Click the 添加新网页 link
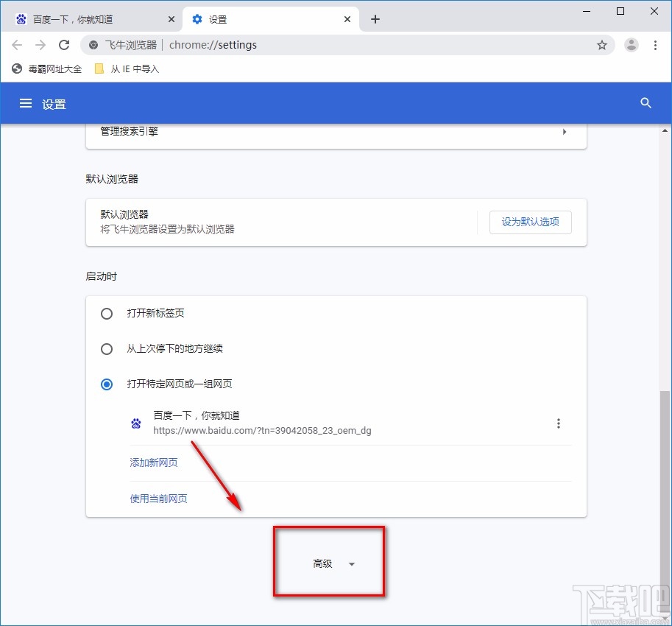672x626 pixels. [153, 463]
